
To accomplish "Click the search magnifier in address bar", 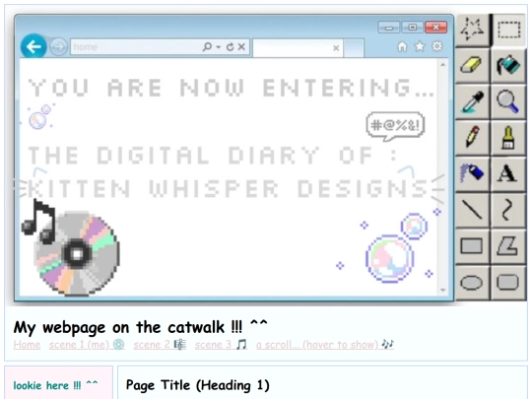I will 207,46.
